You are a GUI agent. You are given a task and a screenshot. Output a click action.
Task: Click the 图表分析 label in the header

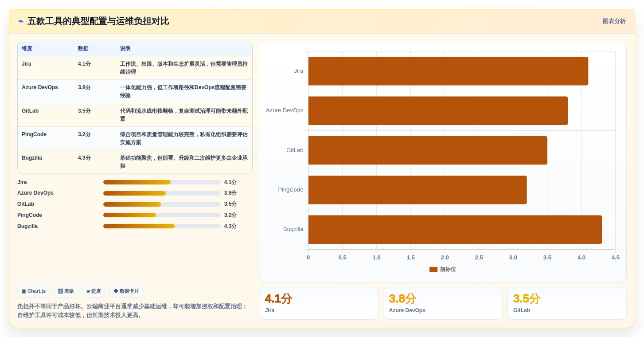pos(614,21)
